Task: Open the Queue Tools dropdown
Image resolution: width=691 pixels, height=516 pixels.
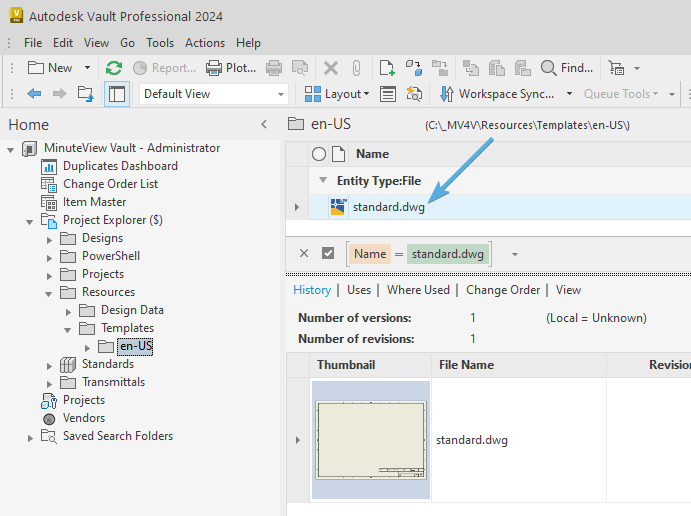Action: (x=621, y=94)
